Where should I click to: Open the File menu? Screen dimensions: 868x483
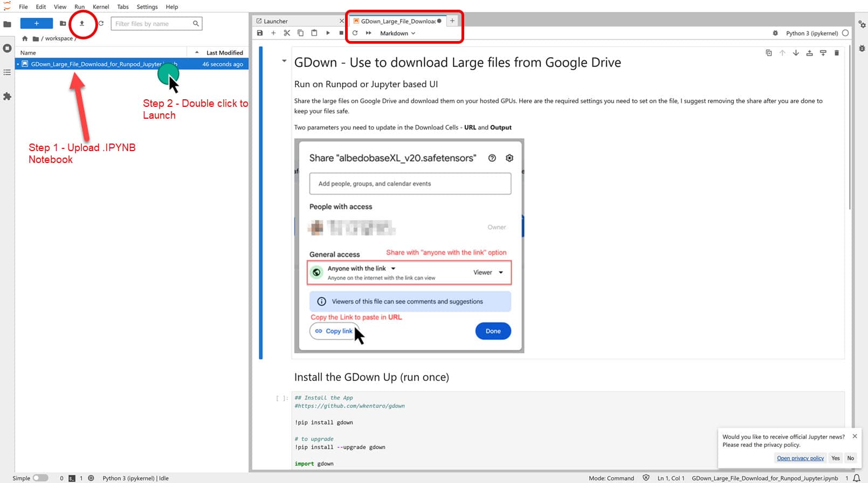coord(23,6)
